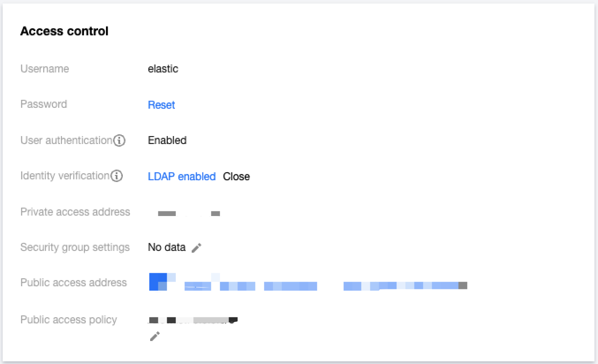
Task: Click the info icon beside User authentication
Action: (119, 140)
